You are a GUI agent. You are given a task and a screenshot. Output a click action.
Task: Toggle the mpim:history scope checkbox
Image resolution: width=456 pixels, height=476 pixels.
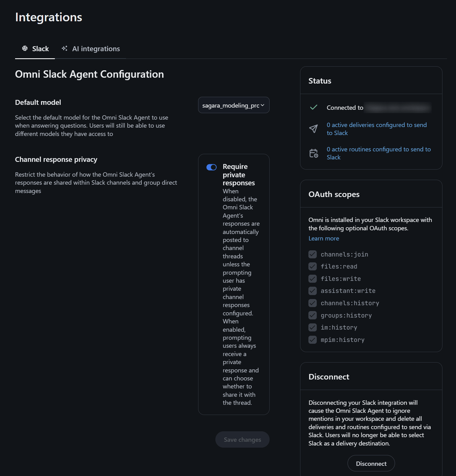[x=312, y=340]
